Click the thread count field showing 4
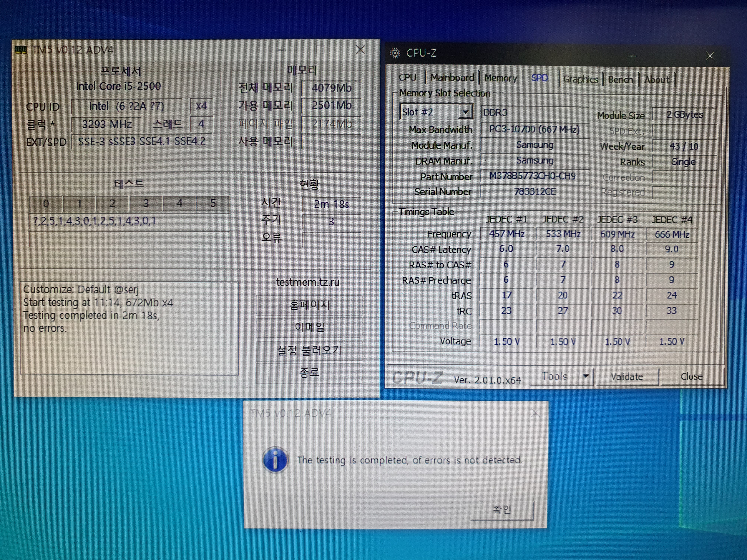This screenshot has width=747, height=560. coord(201,124)
